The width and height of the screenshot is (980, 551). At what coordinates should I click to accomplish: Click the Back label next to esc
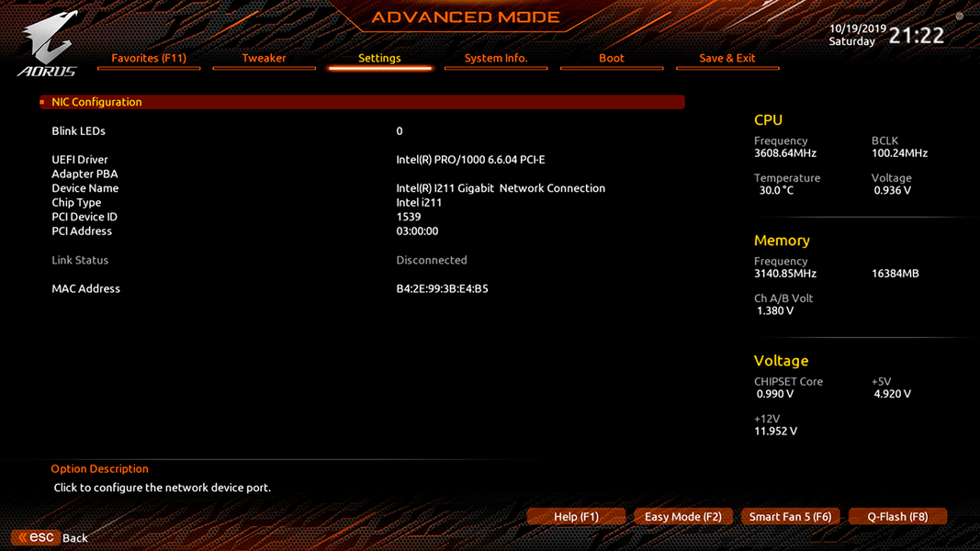click(75, 538)
